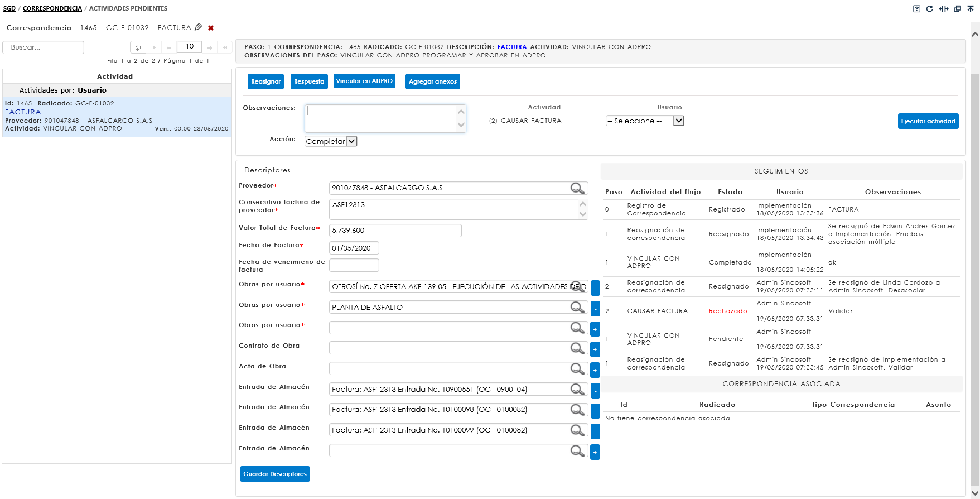Delete correspondencia with the red X icon
This screenshot has width=980, height=499.
211,28
